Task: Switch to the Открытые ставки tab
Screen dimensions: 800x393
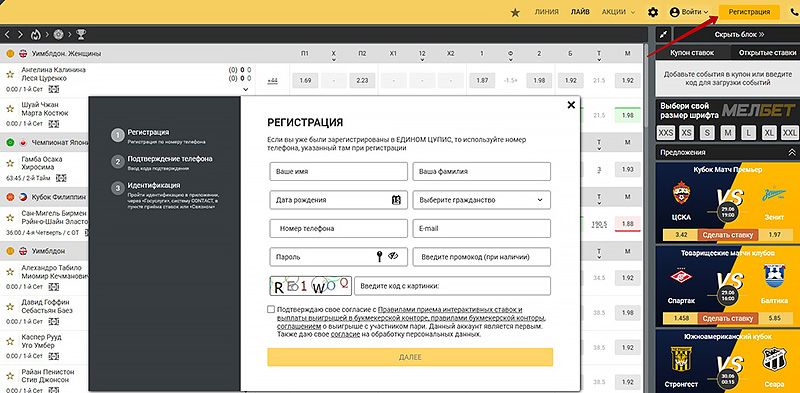Action: [x=767, y=53]
